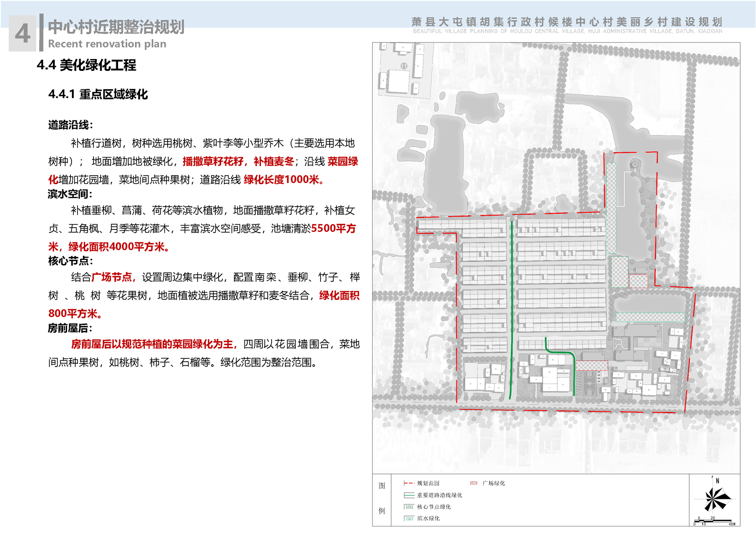Screen dimensions: 756x534
Task: Click the 道路沿线 paragraph label
Action: coord(70,125)
